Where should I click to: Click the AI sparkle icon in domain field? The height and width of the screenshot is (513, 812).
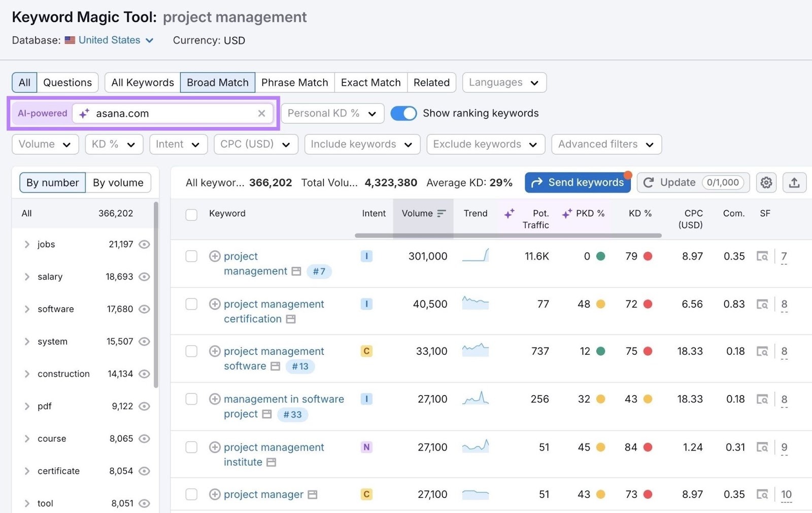[84, 113]
